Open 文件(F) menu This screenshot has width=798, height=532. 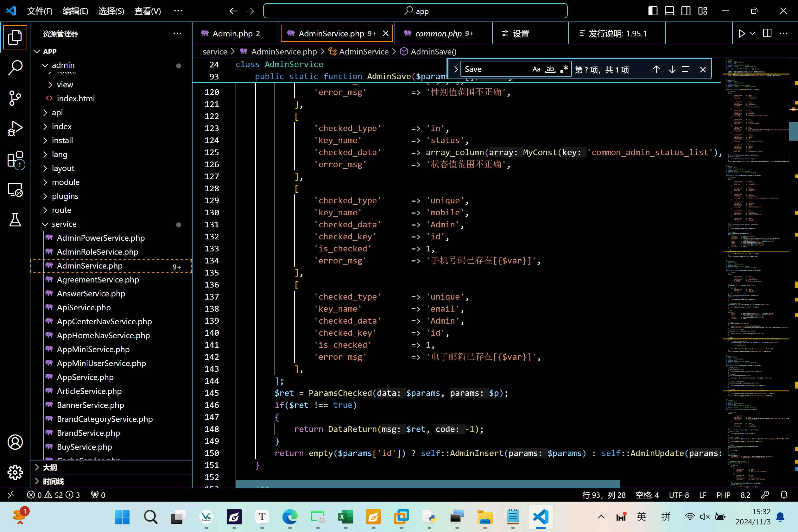tap(40, 11)
